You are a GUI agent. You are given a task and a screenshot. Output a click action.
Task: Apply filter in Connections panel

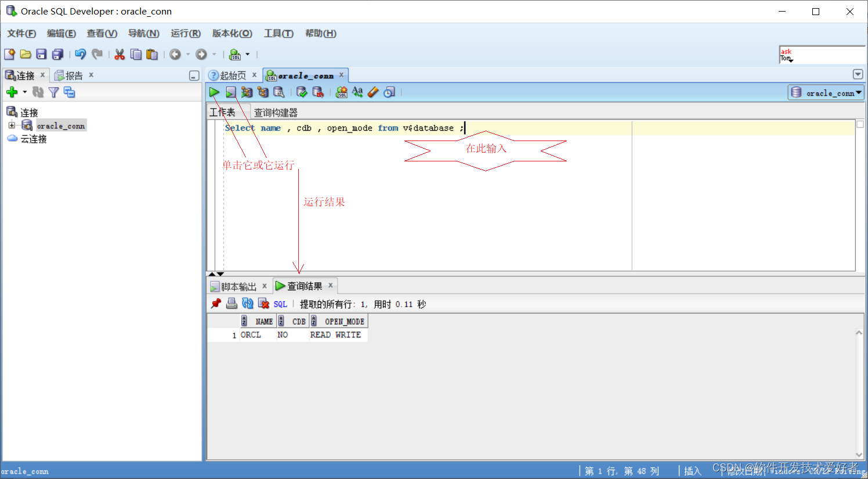53,92
